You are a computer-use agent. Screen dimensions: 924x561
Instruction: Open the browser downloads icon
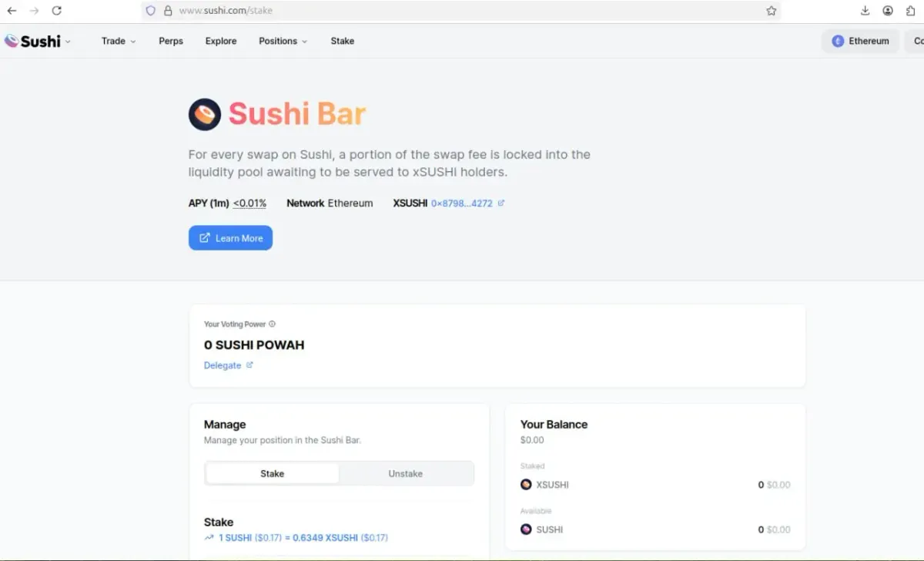click(x=865, y=11)
